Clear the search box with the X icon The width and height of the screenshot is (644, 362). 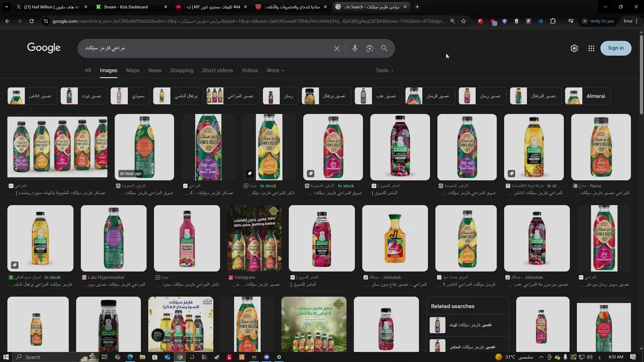pyautogui.click(x=337, y=48)
